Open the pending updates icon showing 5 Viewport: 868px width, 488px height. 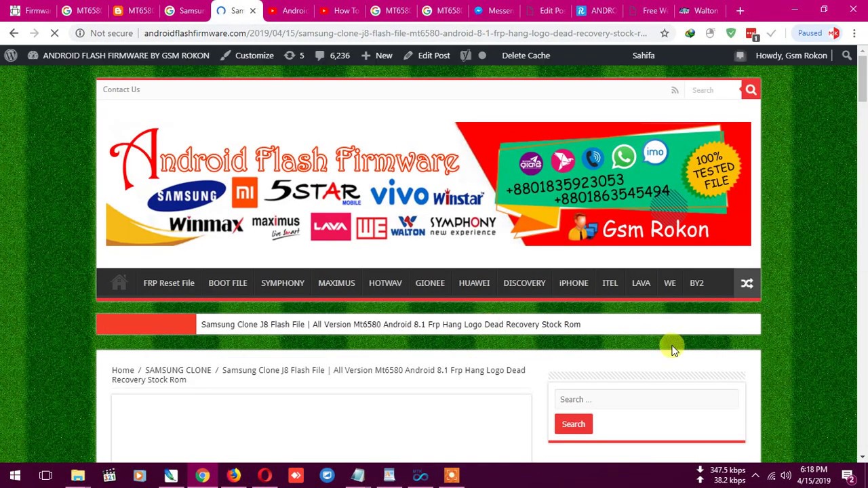(294, 56)
